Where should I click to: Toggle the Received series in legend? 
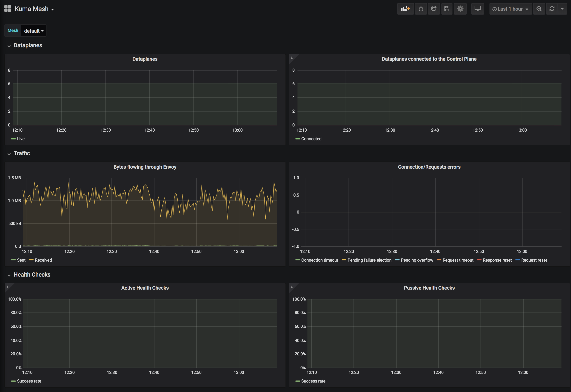coord(43,260)
